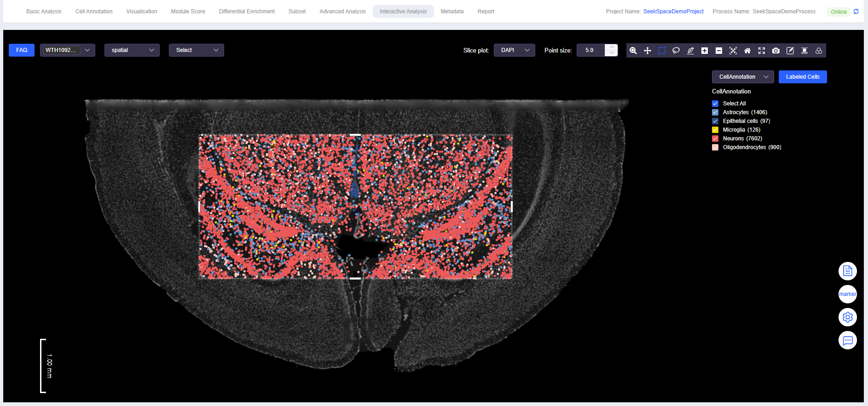Open the CellAnnotation dropdown

tap(742, 77)
